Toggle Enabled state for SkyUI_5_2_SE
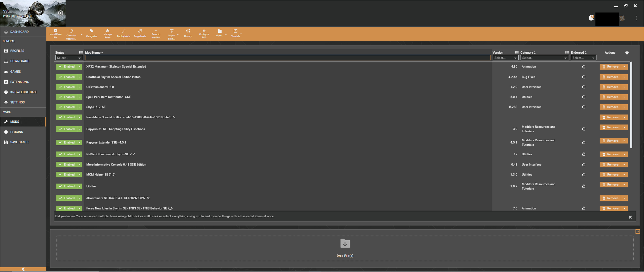This screenshot has width=644, height=272. coord(67,107)
